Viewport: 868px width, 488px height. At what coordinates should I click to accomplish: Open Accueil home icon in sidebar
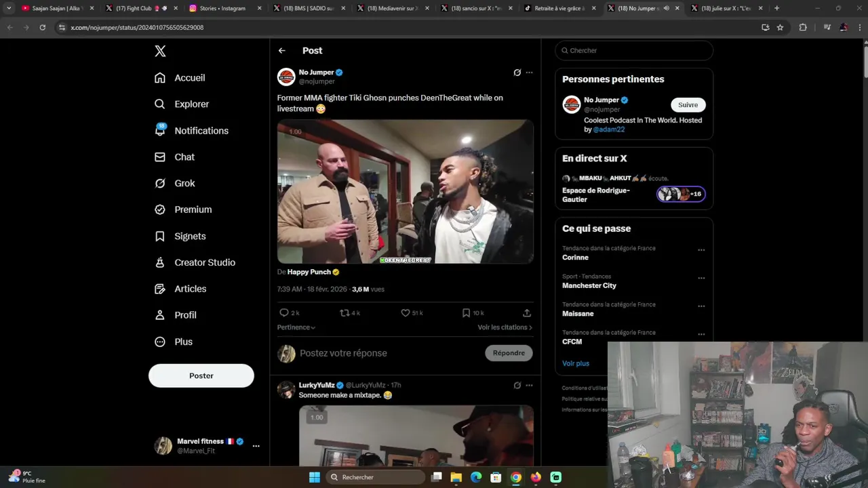click(x=160, y=78)
